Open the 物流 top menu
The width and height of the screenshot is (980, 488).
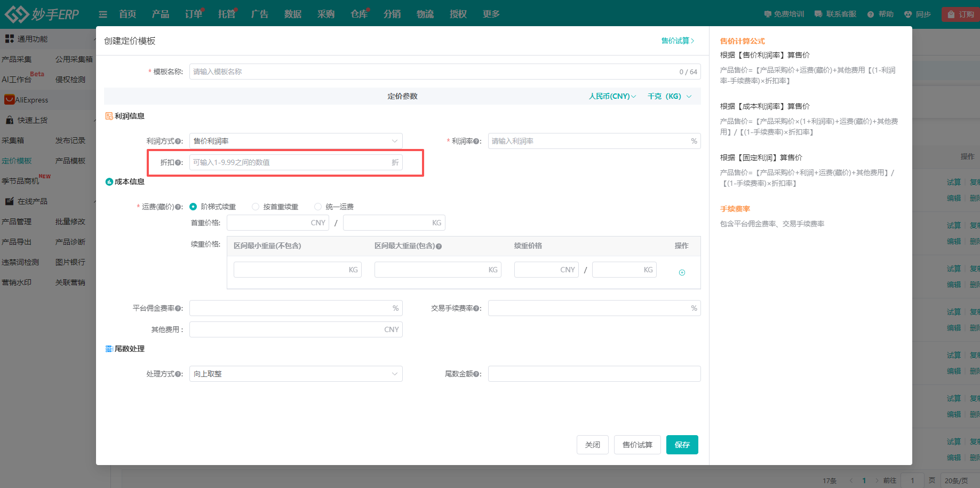(425, 14)
